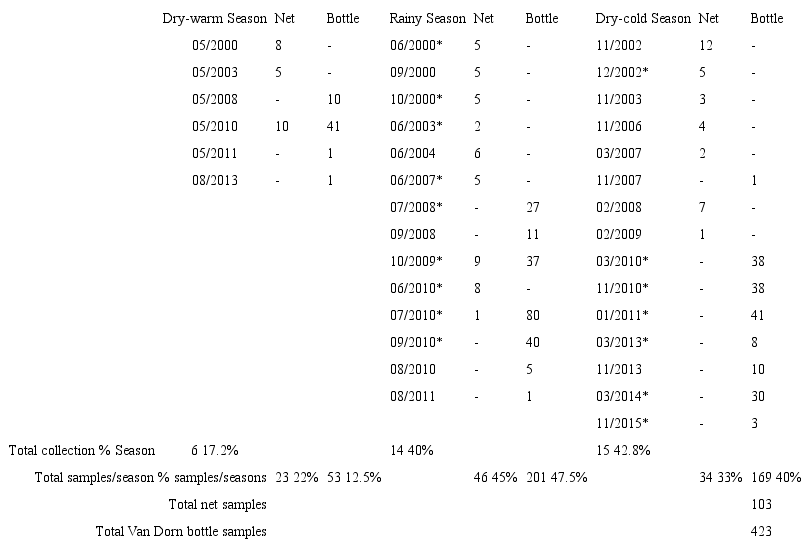This screenshot has width=810, height=548.
Task: Click the 12/2002* date entry
Action: point(621,73)
